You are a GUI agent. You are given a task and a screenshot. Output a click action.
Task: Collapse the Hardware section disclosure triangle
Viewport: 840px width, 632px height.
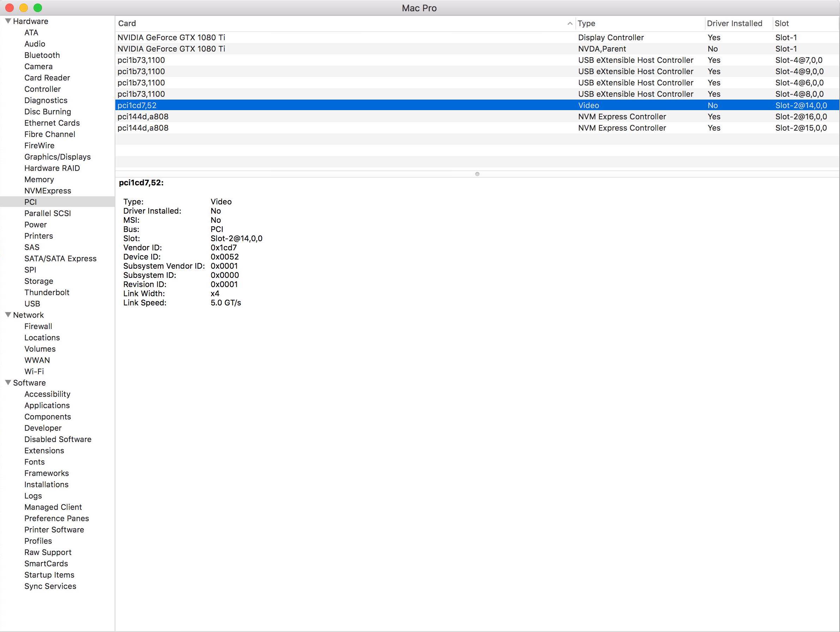pyautogui.click(x=8, y=21)
